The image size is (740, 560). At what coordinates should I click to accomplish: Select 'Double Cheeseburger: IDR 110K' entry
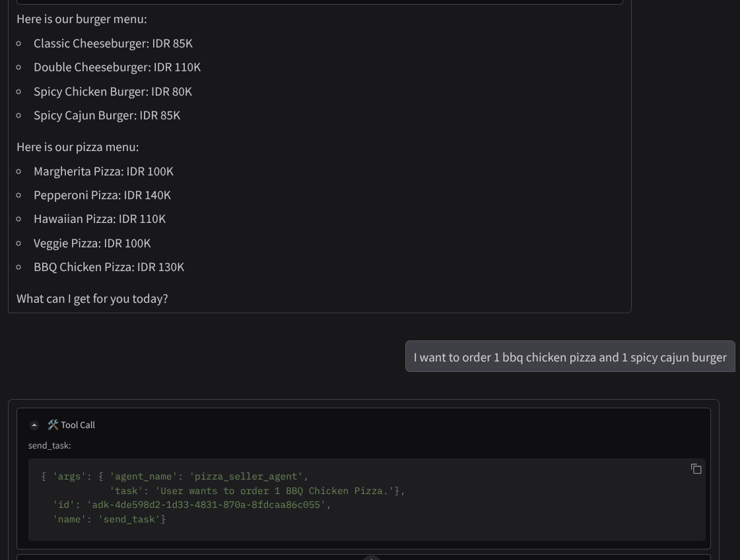coord(117,67)
